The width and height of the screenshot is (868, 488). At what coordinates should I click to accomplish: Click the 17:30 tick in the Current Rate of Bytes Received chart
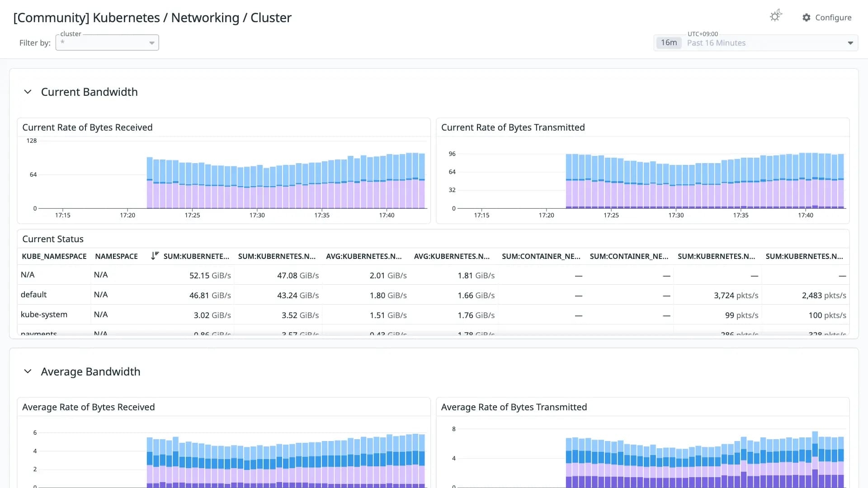click(x=257, y=215)
